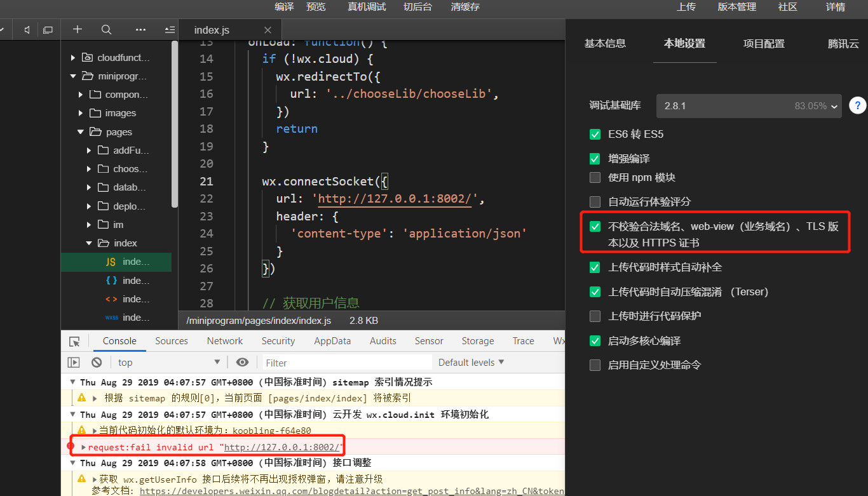The image size is (868, 496).
Task: Toggle 增强编译 checkbox
Action: [595, 158]
